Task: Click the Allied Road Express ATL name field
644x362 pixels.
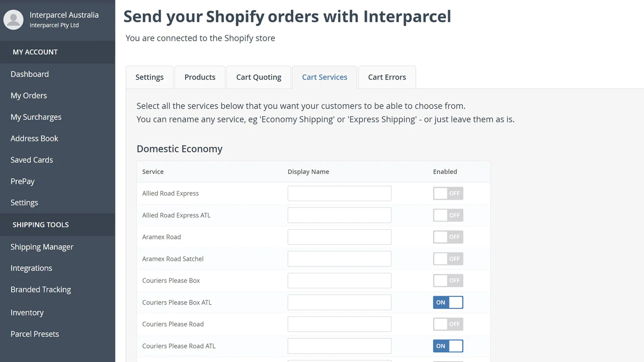Action: [339, 215]
